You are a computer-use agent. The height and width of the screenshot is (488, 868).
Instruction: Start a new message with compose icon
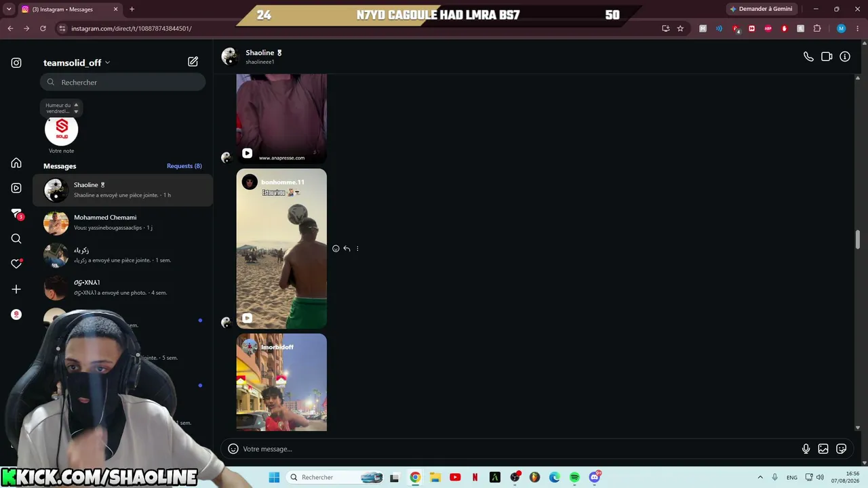tap(193, 62)
